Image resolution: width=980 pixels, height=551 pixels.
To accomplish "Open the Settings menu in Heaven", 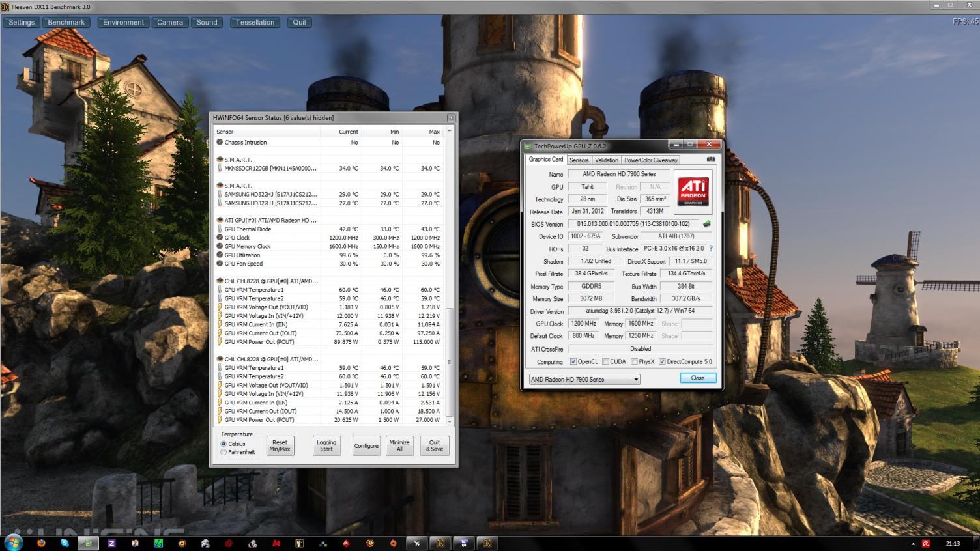I will [22, 22].
